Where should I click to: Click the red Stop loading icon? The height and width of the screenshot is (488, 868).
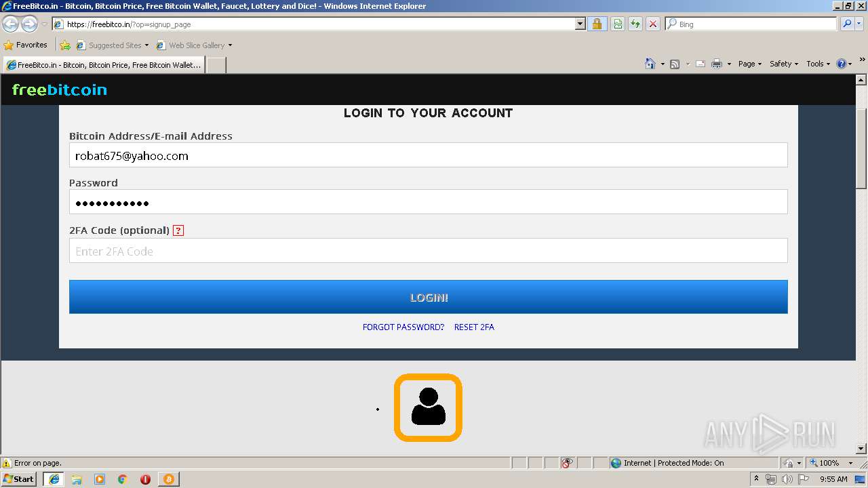tap(653, 24)
